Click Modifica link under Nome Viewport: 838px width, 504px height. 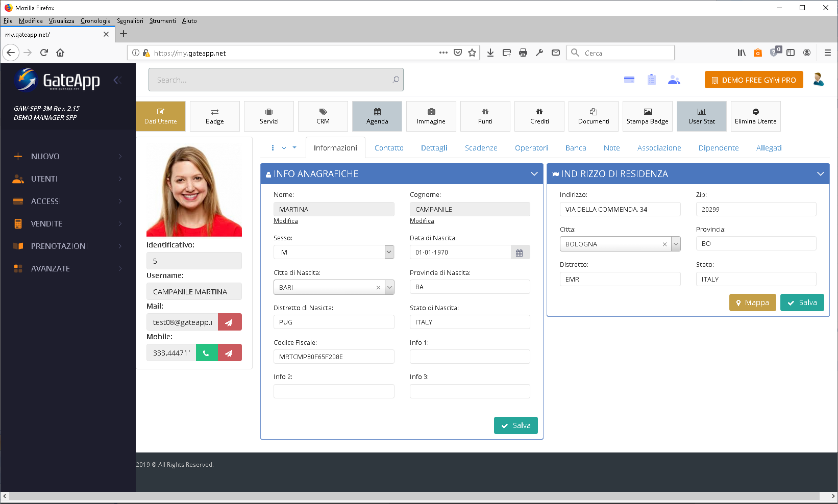285,221
